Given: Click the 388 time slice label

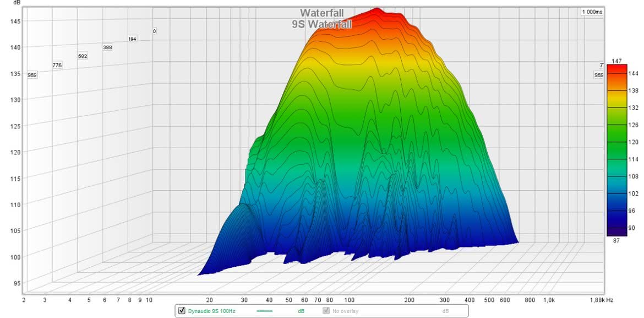Looking at the screenshot, I should point(107,47).
